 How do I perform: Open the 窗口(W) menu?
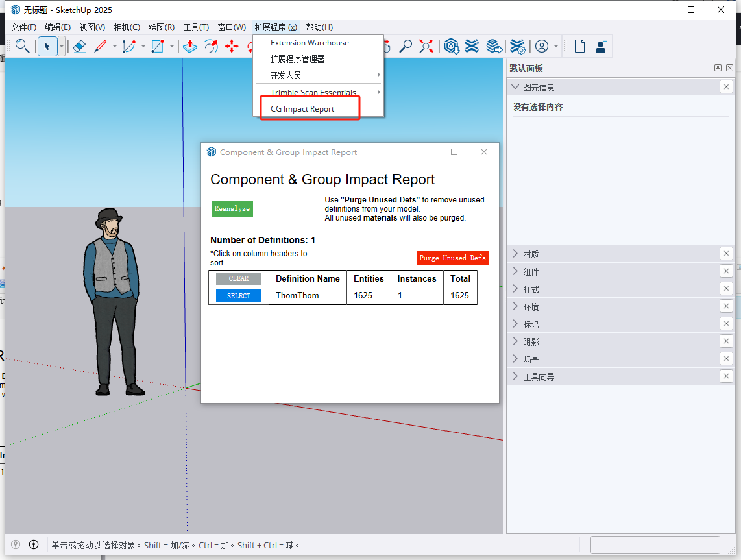tap(232, 27)
